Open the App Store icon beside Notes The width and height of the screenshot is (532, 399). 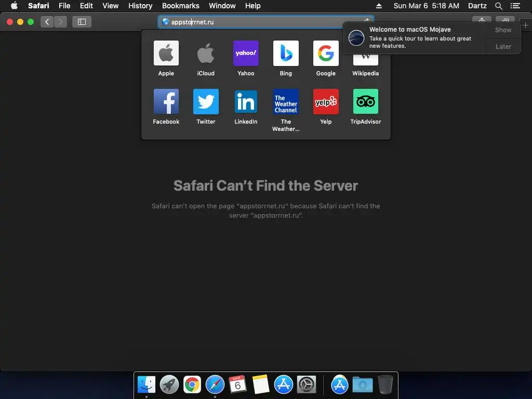point(283,385)
